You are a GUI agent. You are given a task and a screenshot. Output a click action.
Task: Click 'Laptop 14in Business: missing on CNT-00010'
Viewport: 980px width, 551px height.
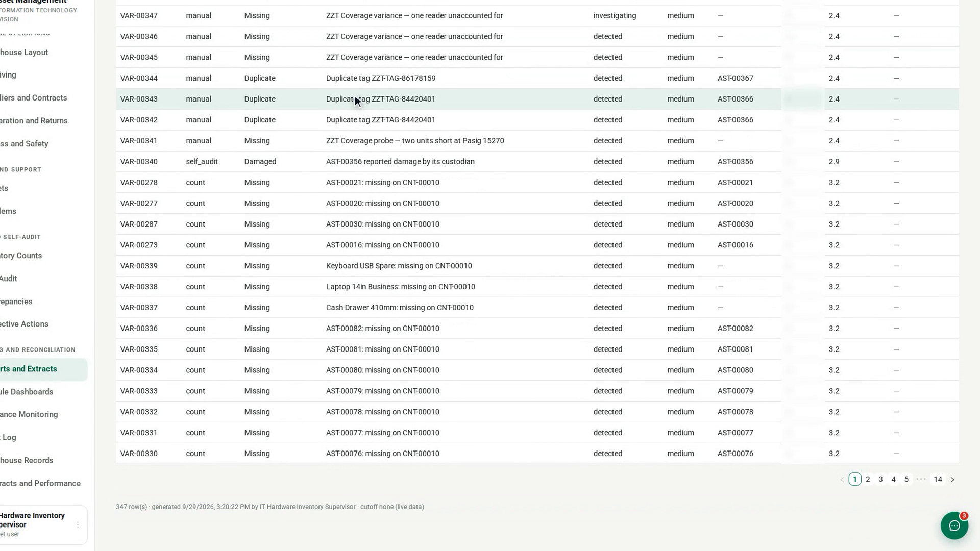401,287
